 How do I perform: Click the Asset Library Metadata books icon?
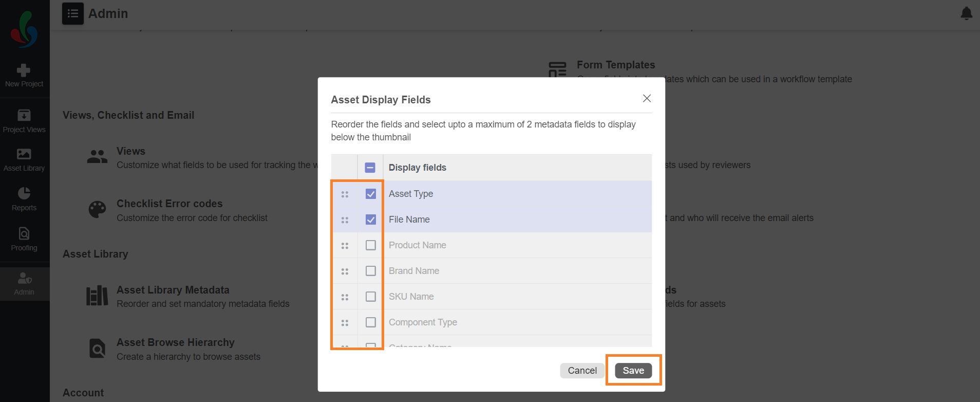[97, 296]
